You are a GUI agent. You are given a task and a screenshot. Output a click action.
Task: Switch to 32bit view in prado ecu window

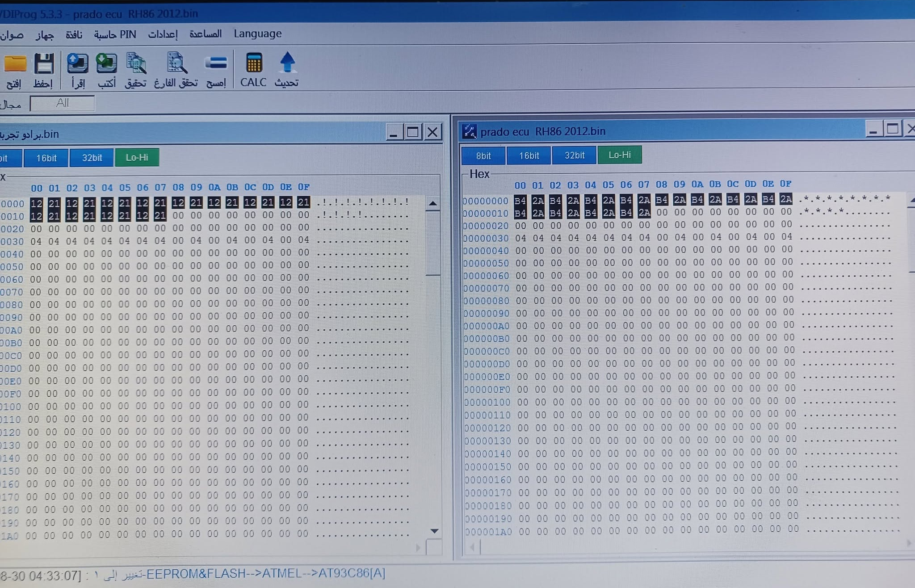tap(574, 155)
